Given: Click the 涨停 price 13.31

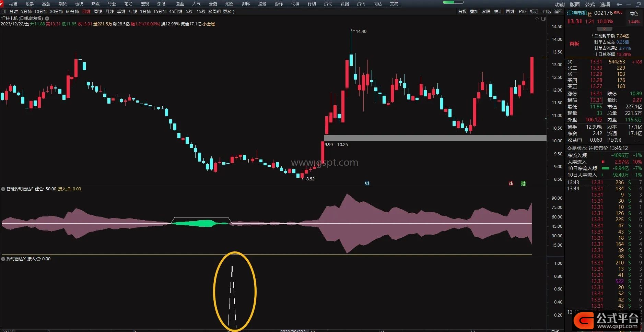Looking at the screenshot, I should point(596,94).
